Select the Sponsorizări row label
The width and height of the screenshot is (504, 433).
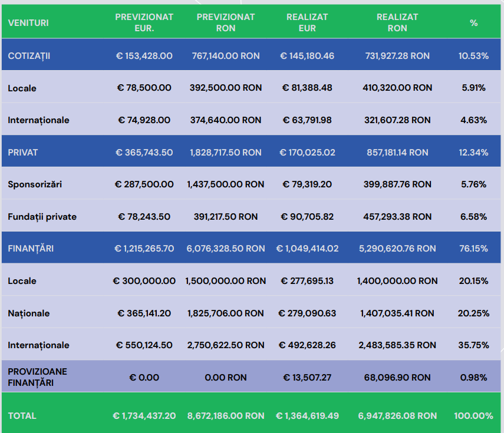pyautogui.click(x=35, y=184)
